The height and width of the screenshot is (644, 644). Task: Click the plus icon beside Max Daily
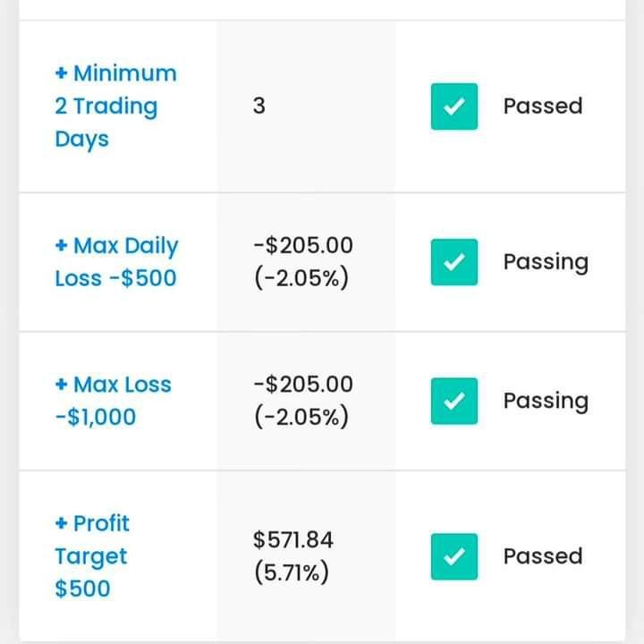61,246
